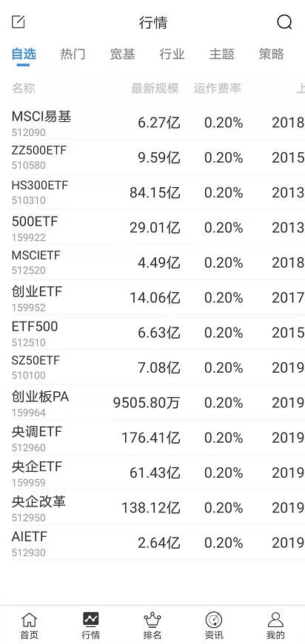The height and width of the screenshot is (644, 305).
Task: Open search with the magnifier icon
Action: click(x=284, y=22)
